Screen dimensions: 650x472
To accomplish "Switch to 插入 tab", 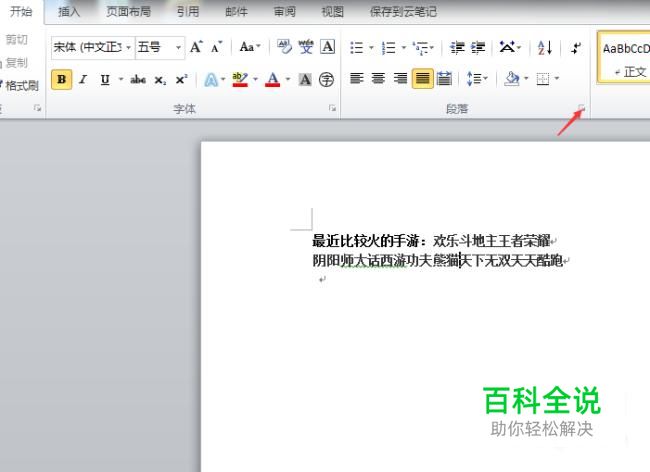I will pyautogui.click(x=69, y=12).
